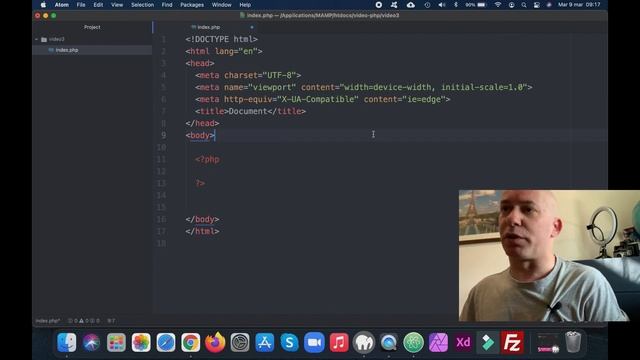Open the Selection menu

142,5
